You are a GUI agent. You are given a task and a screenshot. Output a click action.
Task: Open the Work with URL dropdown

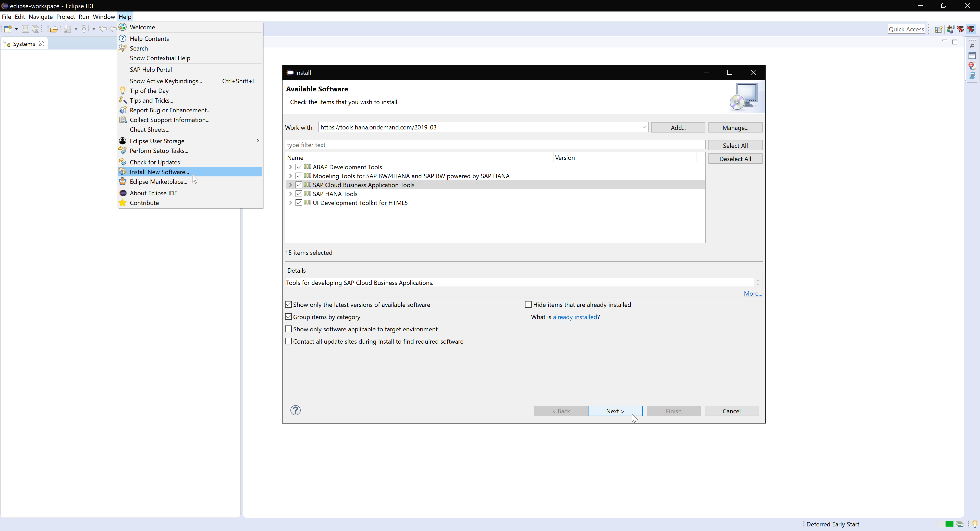pos(644,127)
